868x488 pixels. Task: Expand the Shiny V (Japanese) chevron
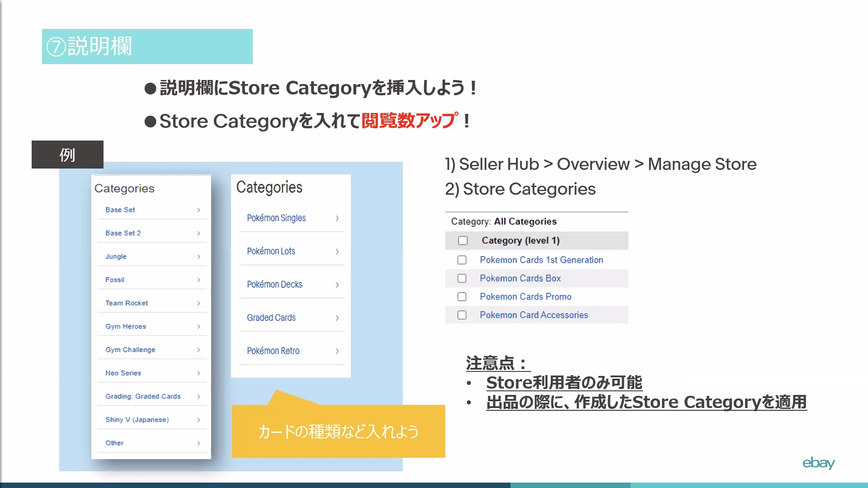tap(198, 420)
